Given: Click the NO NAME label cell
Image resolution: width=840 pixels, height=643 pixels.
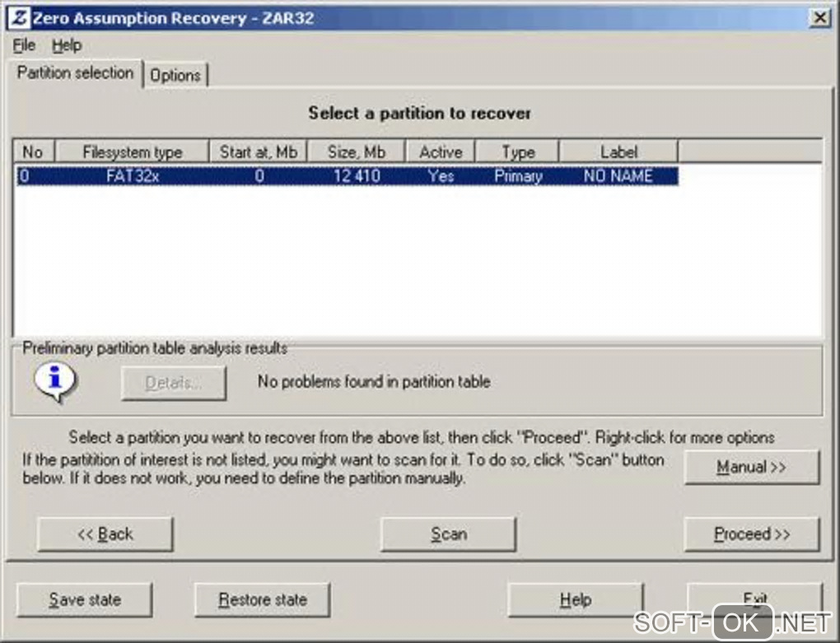Looking at the screenshot, I should [x=618, y=176].
